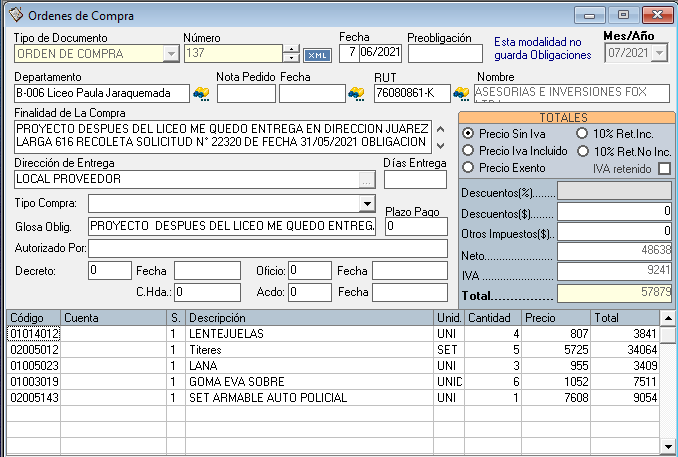
Task: Click code cell 01003019
Action: [34, 382]
